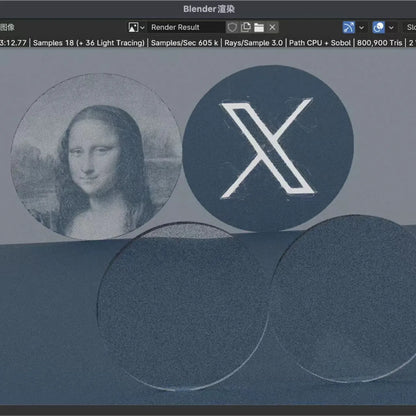Click the X logo disc in render
Viewport: 416px width, 416px height.
pyautogui.click(x=268, y=148)
